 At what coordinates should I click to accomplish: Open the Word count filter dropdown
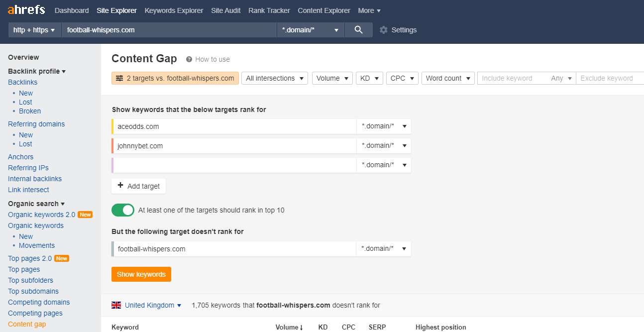(448, 78)
